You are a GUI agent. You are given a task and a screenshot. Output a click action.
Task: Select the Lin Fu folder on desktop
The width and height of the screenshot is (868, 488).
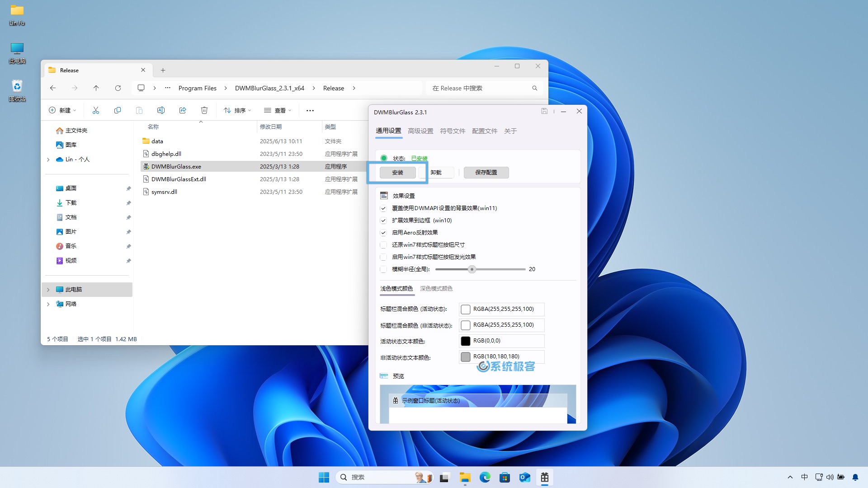(17, 15)
